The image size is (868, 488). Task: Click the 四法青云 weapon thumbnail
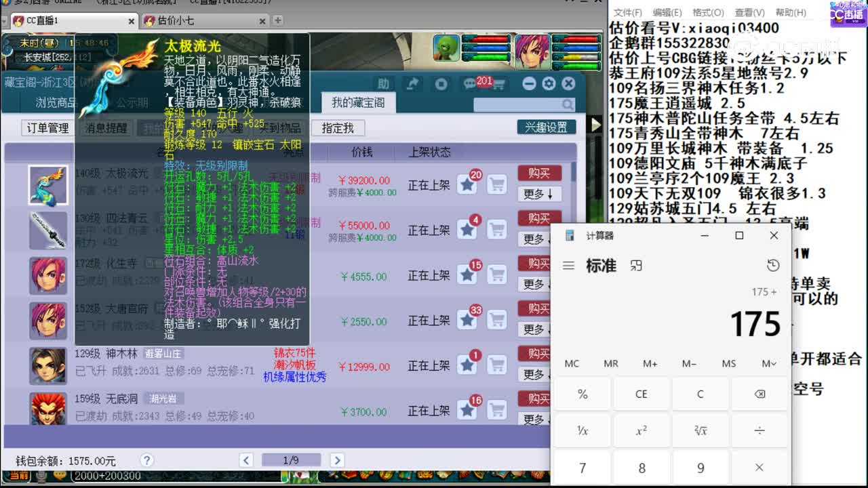coord(48,230)
